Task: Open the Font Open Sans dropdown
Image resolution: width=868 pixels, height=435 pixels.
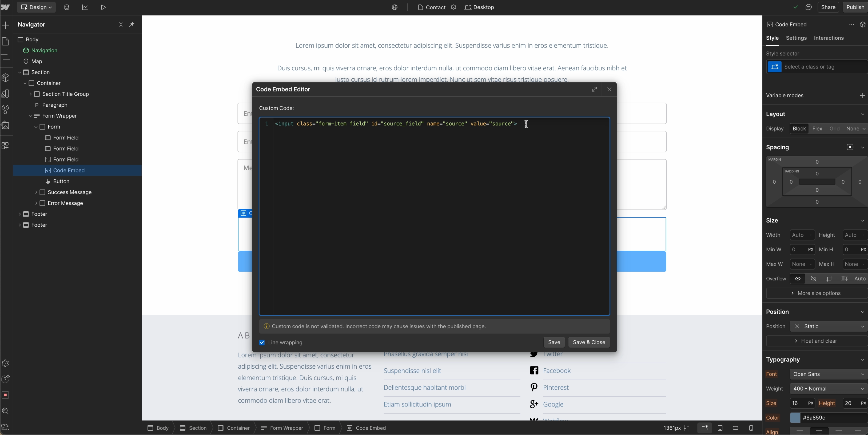Action: tap(829, 374)
